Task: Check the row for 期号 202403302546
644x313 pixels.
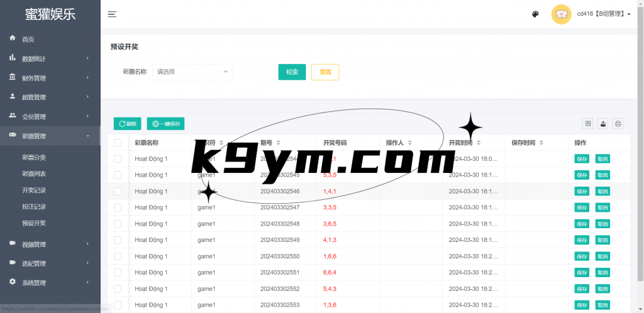Action: pos(118,191)
